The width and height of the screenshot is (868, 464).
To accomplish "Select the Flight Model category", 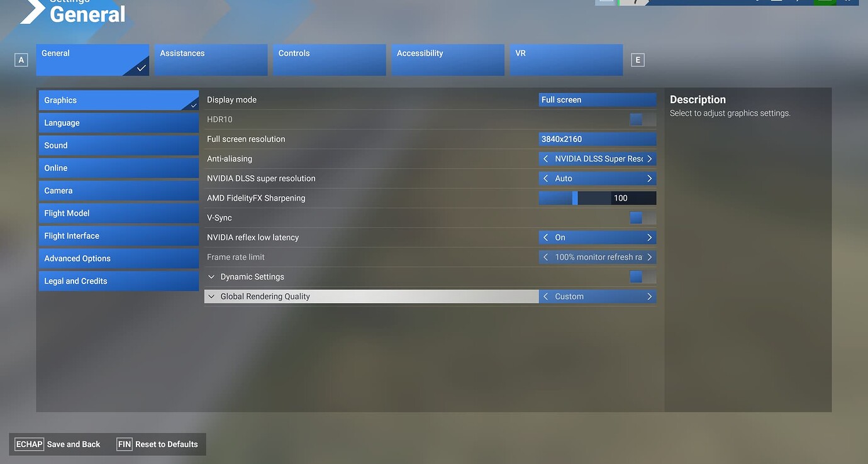I will (x=118, y=213).
